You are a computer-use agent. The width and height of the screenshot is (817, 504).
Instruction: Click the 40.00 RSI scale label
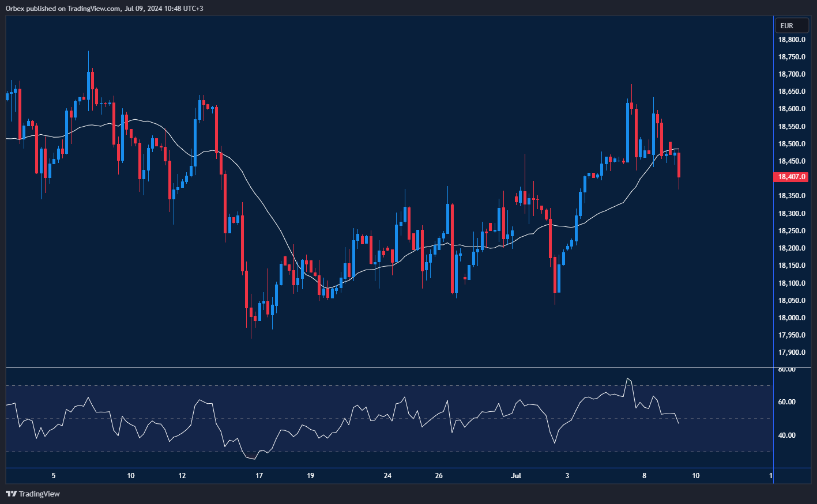click(786, 435)
